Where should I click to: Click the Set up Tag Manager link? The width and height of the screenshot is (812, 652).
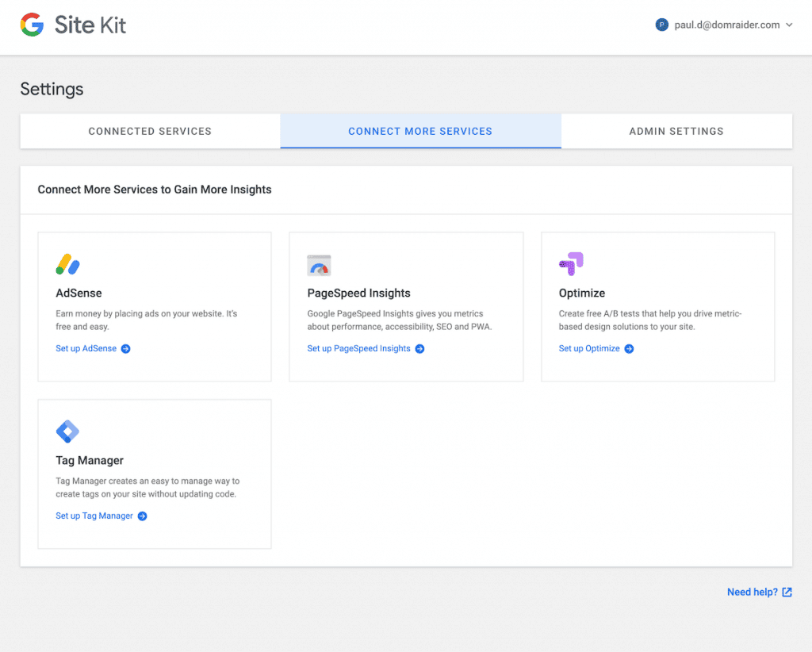click(94, 516)
